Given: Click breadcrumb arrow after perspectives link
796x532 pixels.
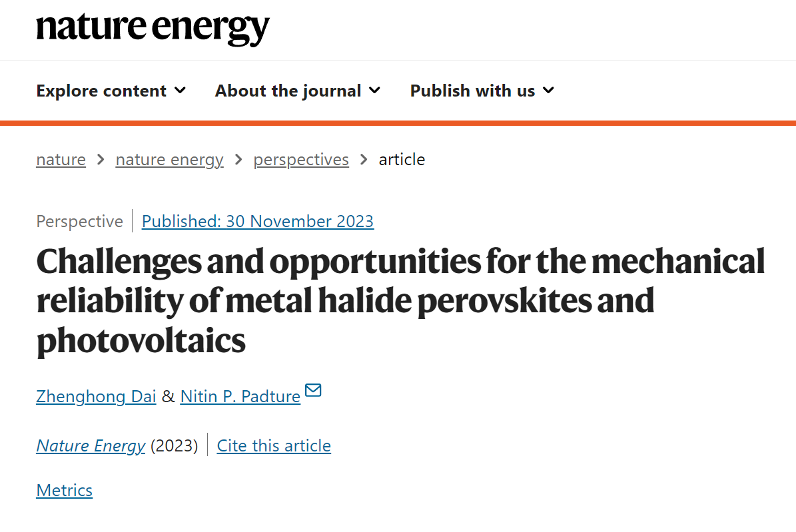Looking at the screenshot, I should (x=364, y=159).
